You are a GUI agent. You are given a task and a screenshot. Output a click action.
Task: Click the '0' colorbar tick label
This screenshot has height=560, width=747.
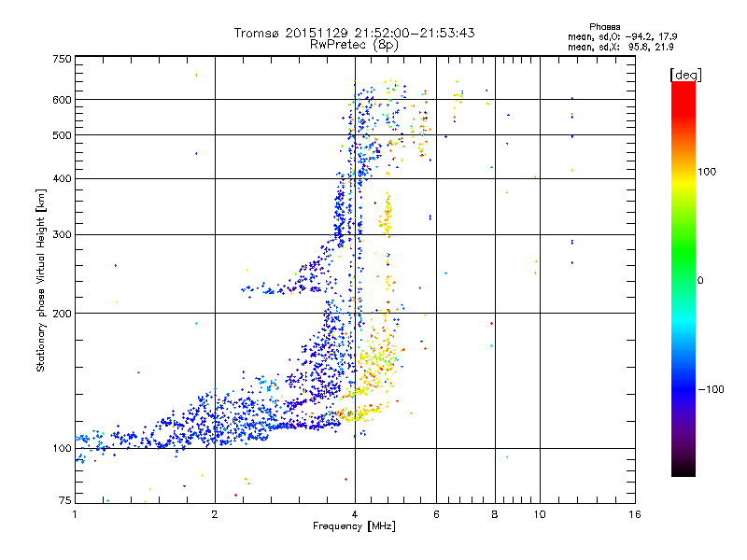tap(700, 281)
